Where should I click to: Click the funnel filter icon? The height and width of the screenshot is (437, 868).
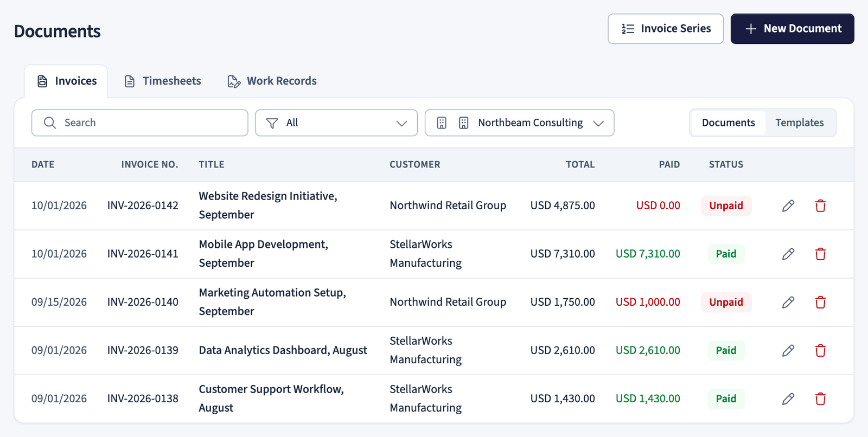pyautogui.click(x=272, y=123)
